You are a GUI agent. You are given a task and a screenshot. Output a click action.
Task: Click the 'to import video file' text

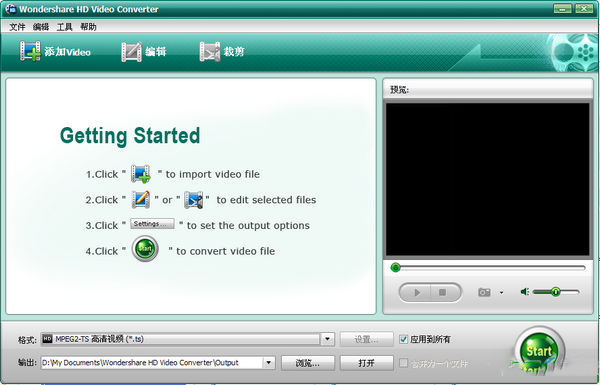tap(212, 175)
